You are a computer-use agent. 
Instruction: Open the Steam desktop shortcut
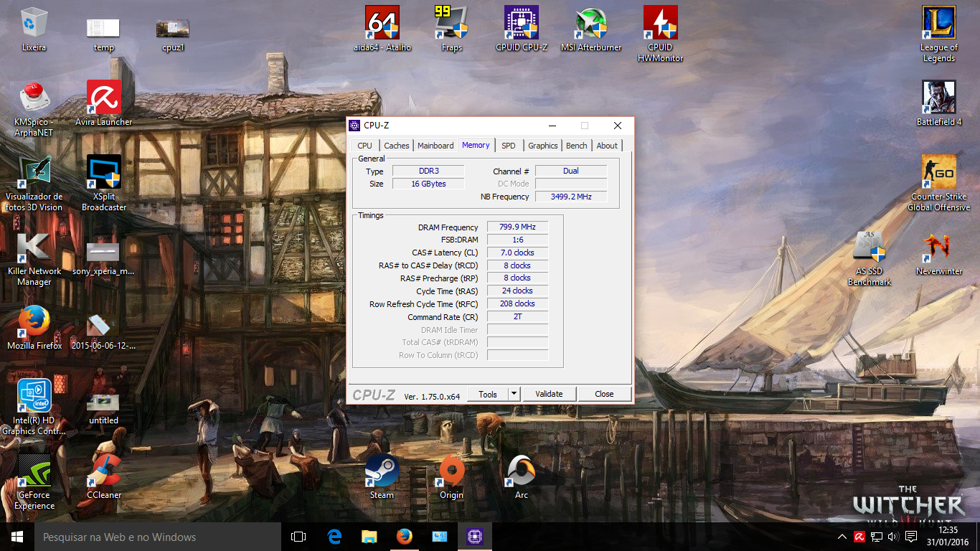[382, 477]
